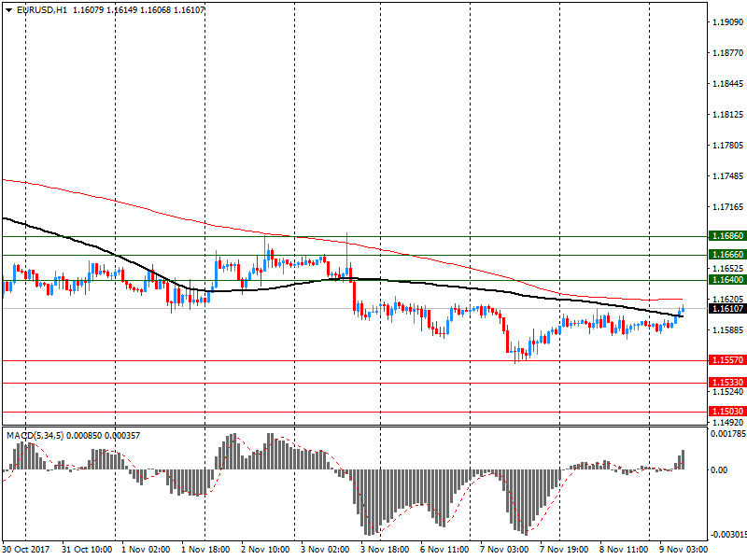
Task: Click the 9 Nov 03:00 time label
Action: 684,550
